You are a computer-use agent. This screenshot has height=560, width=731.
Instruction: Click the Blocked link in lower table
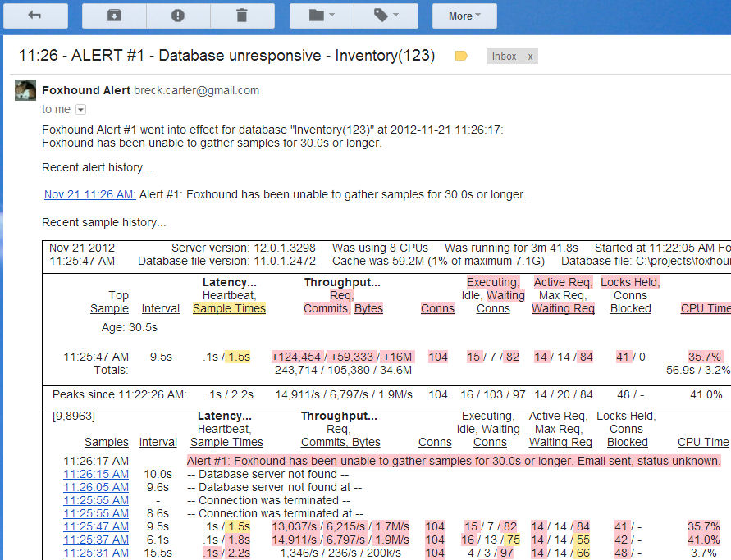(x=628, y=442)
